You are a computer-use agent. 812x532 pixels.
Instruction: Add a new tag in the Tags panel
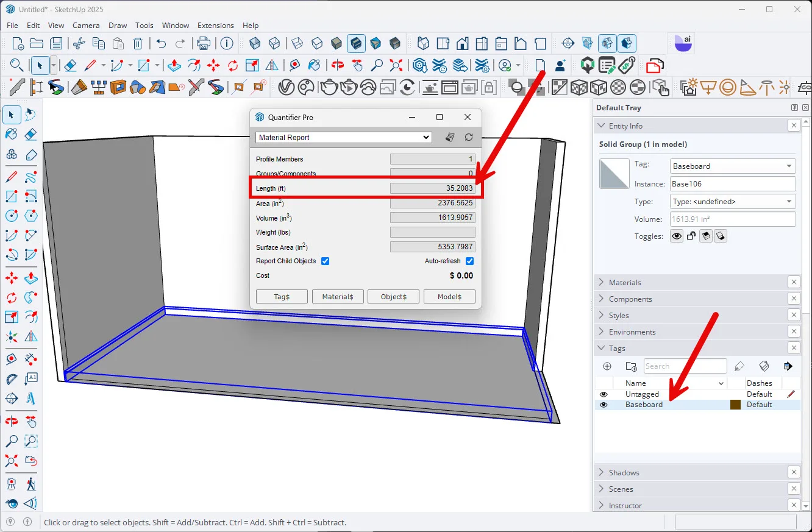click(x=607, y=366)
